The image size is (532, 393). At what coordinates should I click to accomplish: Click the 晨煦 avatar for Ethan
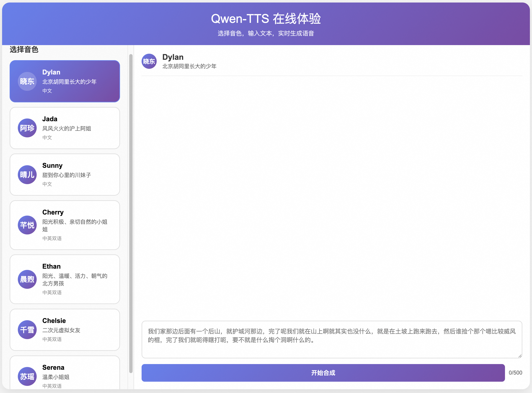[x=27, y=279]
